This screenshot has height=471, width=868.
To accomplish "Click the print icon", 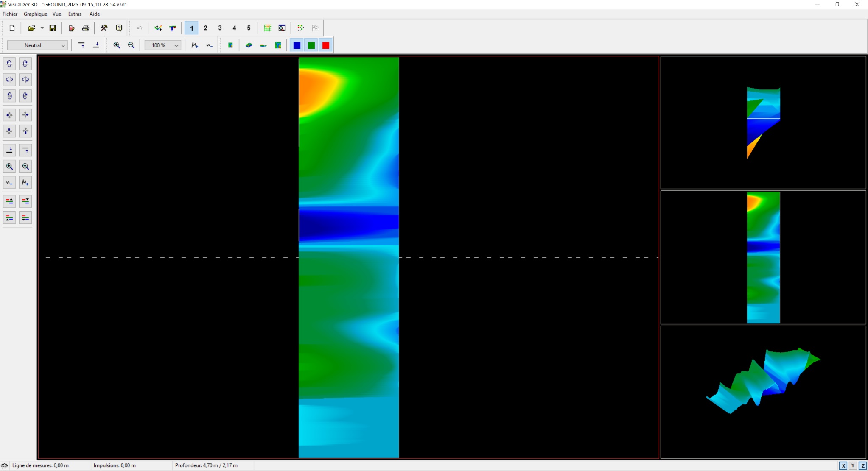I will (86, 28).
